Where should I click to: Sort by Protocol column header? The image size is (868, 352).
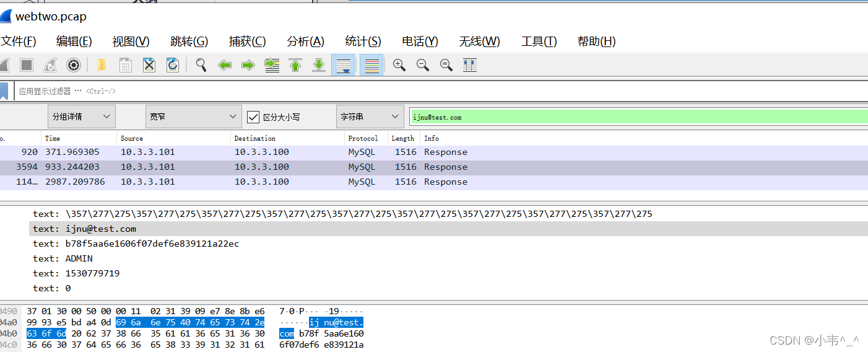[366, 138]
